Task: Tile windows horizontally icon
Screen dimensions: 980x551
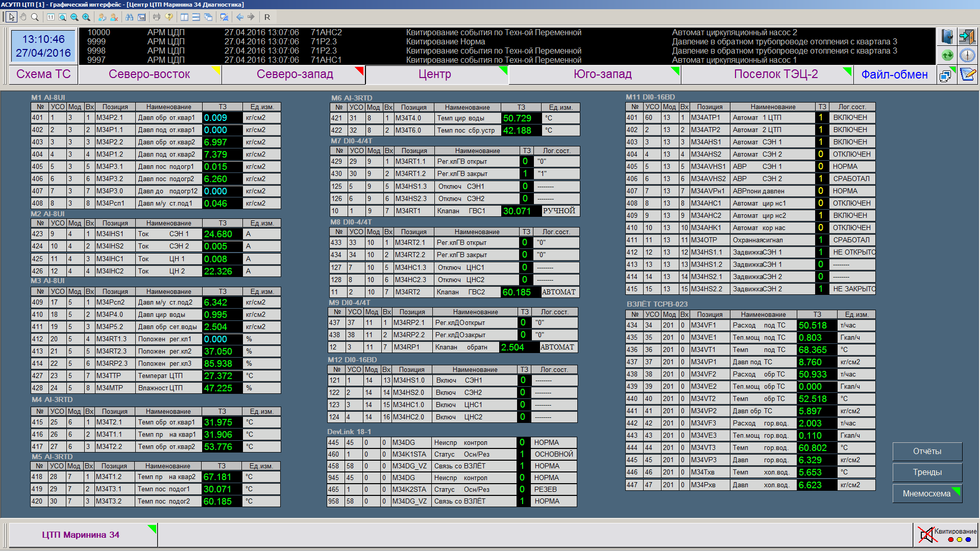Action: [x=196, y=17]
